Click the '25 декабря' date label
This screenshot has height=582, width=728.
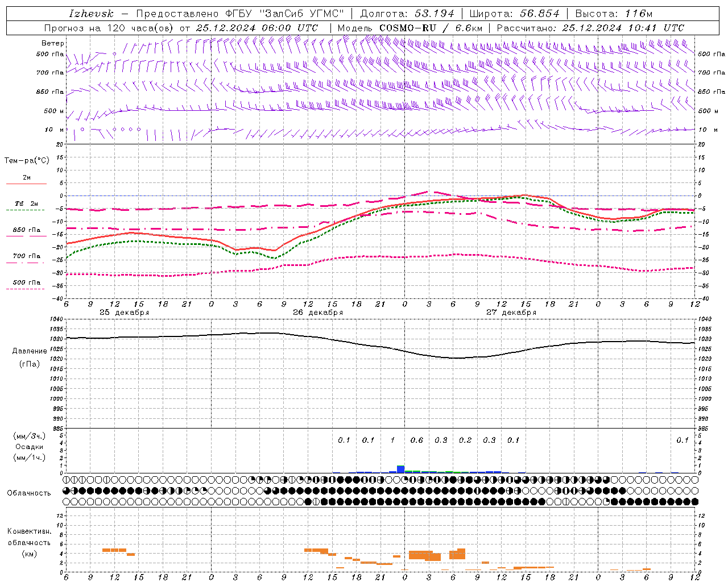125,313
